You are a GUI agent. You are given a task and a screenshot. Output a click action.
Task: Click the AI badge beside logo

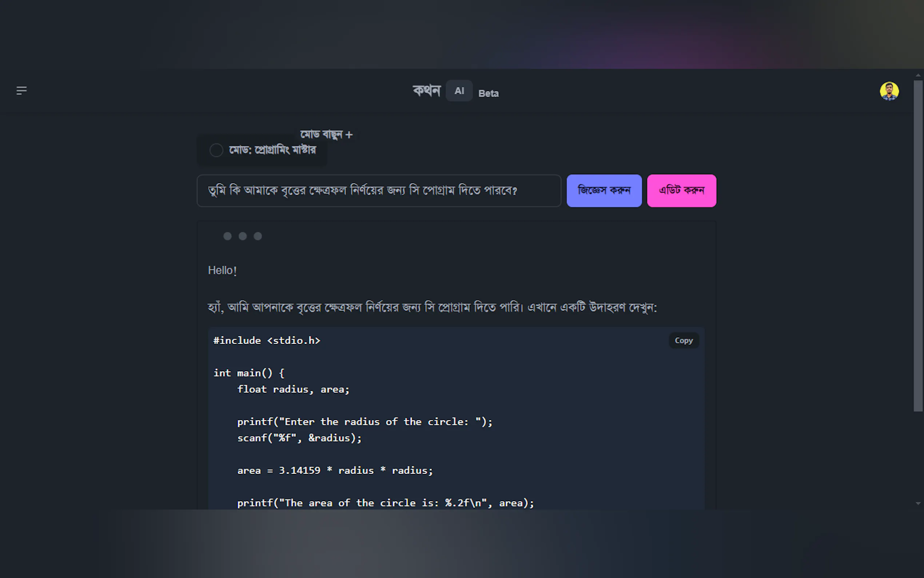click(459, 91)
